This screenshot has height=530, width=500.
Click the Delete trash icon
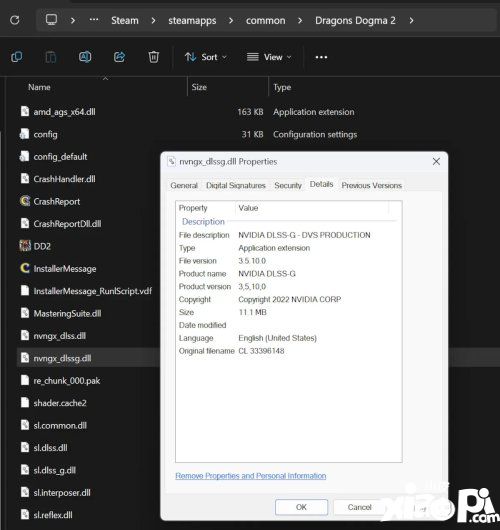154,57
